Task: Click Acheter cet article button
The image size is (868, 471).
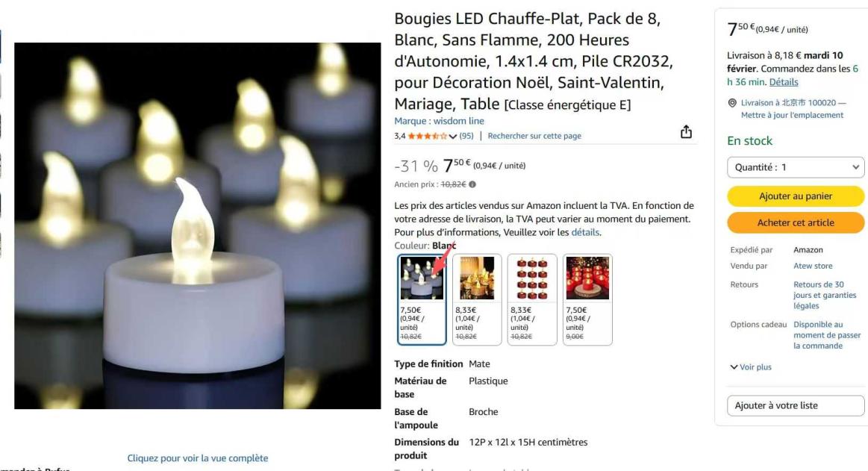Action: point(796,222)
